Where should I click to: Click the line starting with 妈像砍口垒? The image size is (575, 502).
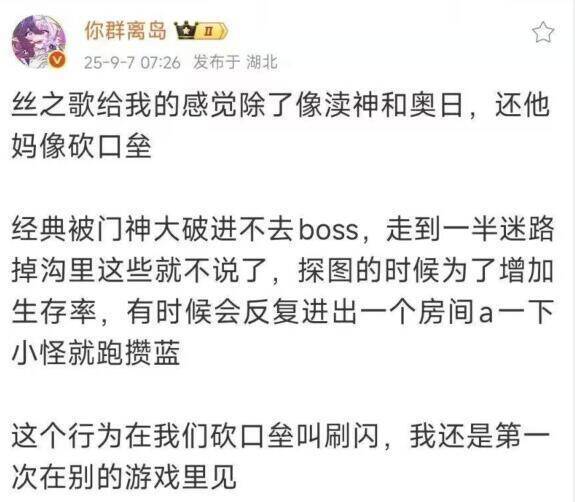81,147
